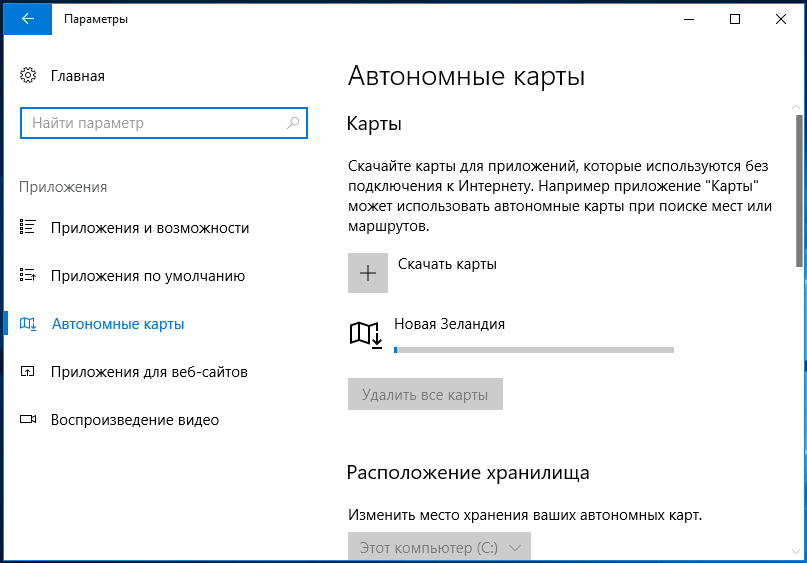
Task: Click the search magnifier icon
Action: [x=293, y=123]
